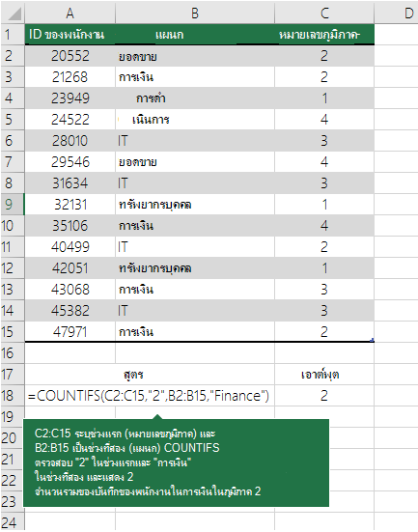Click department cell 'ยอดขาย' in row 2
Viewport: 418px width, 532px height.
195,56
